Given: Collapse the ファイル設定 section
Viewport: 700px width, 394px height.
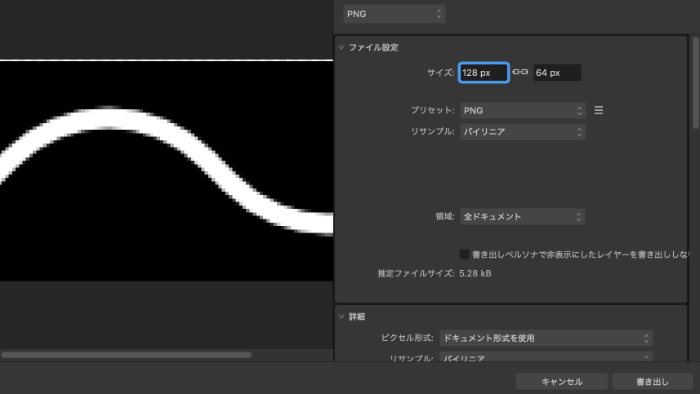Looking at the screenshot, I should (x=342, y=47).
